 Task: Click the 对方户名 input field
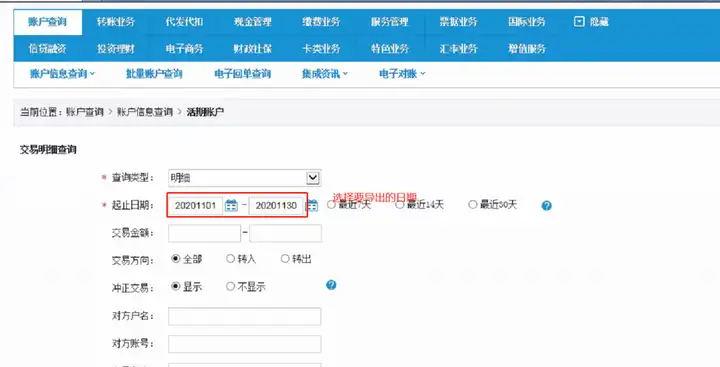pos(245,316)
